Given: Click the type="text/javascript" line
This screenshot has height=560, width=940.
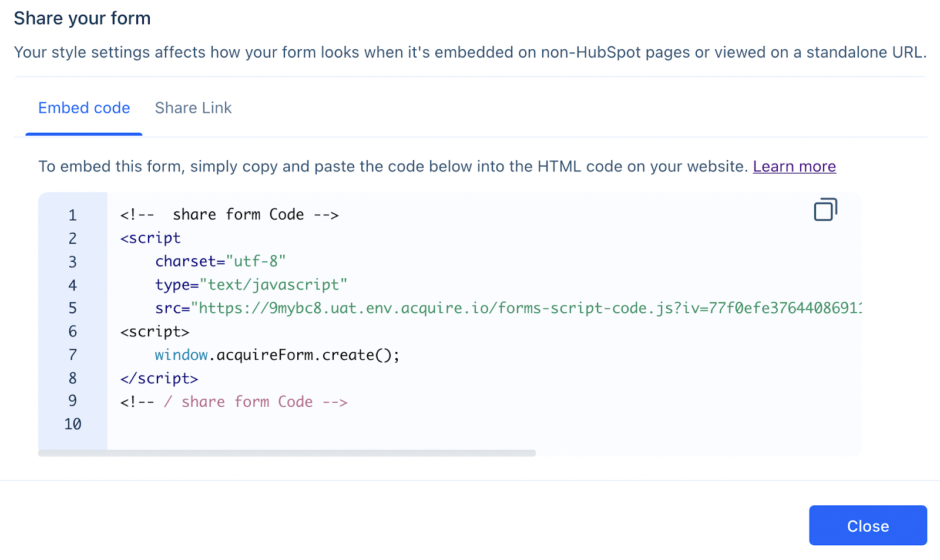Looking at the screenshot, I should pyautogui.click(x=251, y=285).
